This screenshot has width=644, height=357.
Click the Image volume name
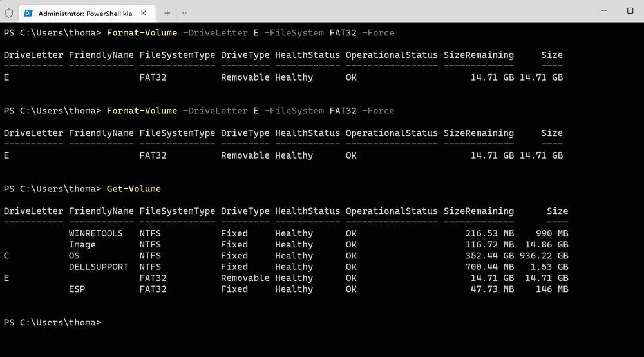coord(82,244)
